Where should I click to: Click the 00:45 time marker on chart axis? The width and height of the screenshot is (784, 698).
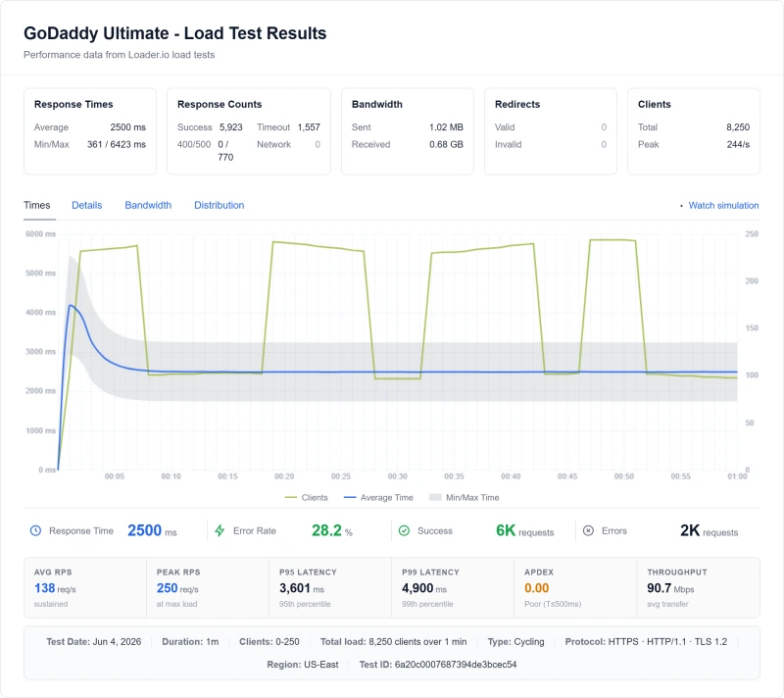tap(567, 476)
